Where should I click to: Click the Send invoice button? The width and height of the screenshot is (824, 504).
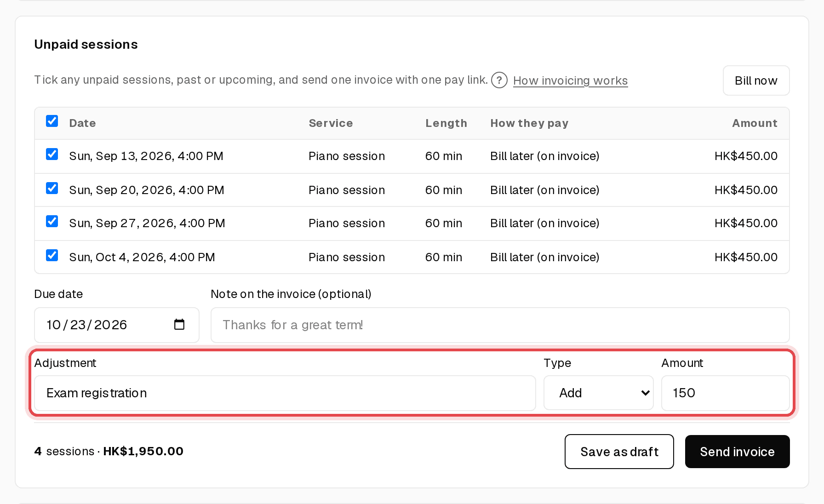(x=737, y=452)
